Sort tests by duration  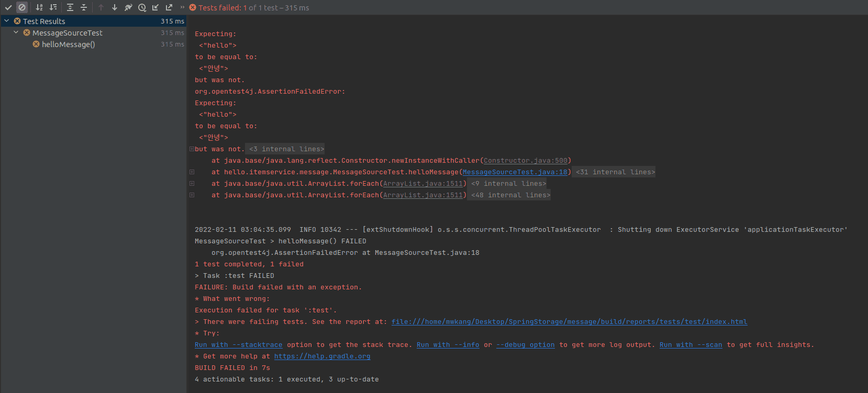tap(53, 7)
